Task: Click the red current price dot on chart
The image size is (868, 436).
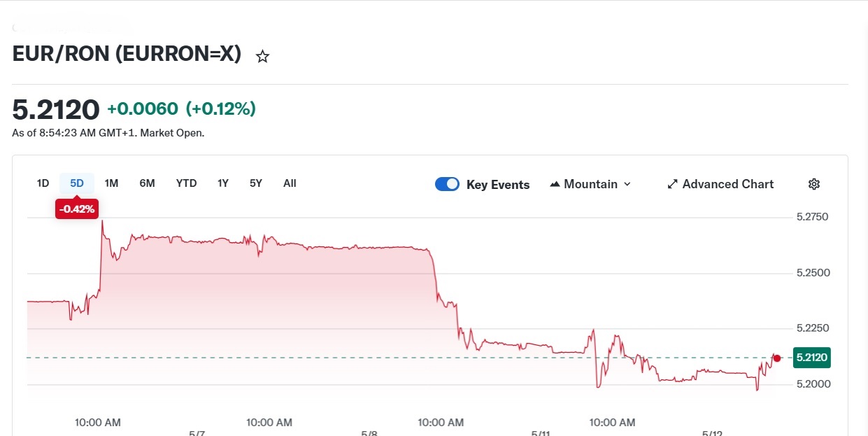Action: pos(776,358)
